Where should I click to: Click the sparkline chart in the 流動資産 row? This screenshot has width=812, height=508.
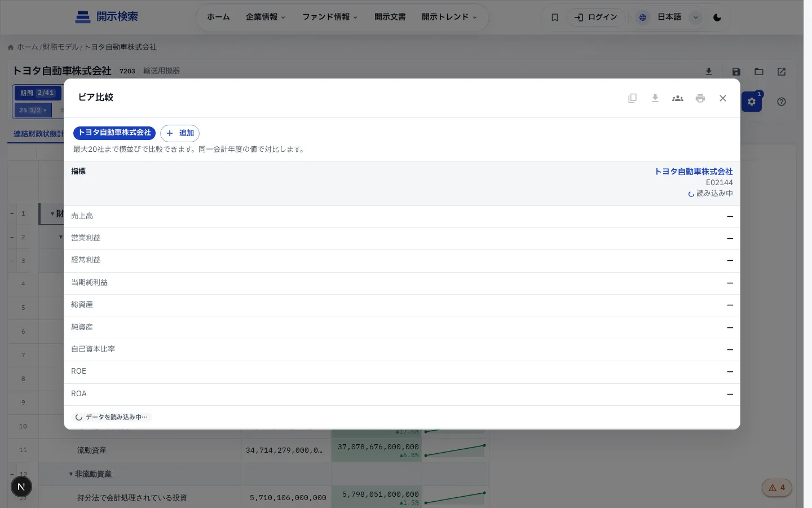(455, 450)
